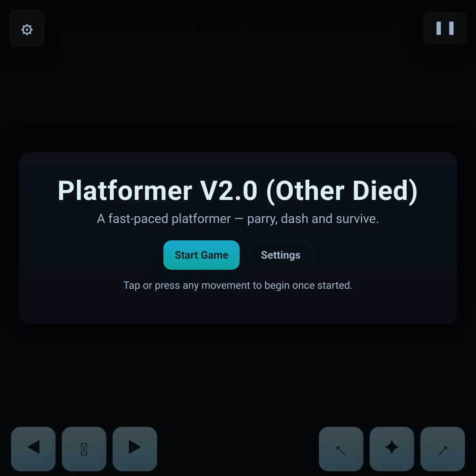This screenshot has width=476, height=476.
Task: Click the 'Tap or press any movement' hint
Action: tap(238, 286)
